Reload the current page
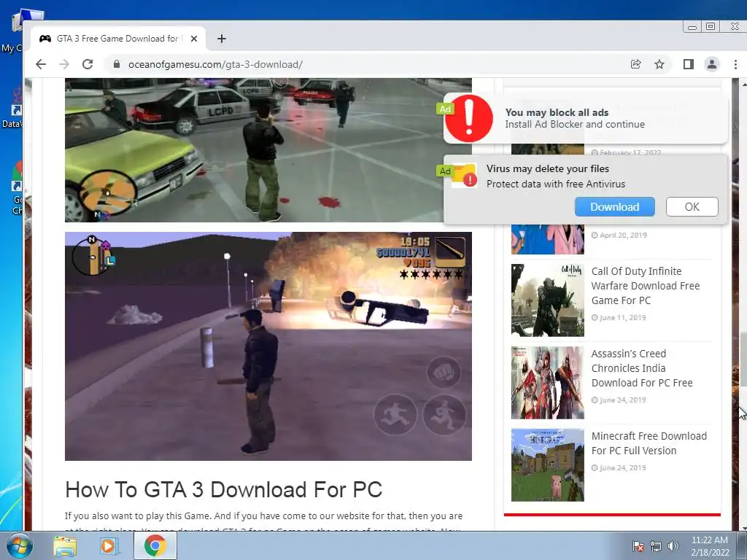Image resolution: width=747 pixels, height=560 pixels. (x=88, y=64)
